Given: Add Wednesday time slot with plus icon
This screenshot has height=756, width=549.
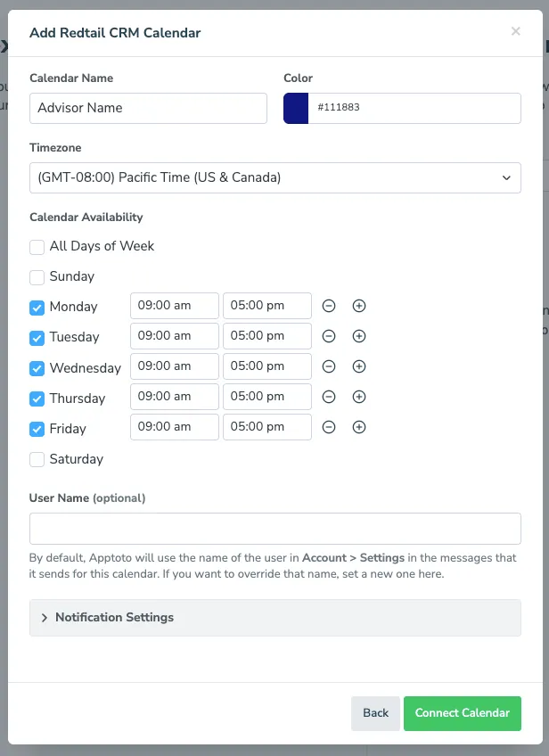Looking at the screenshot, I should [x=359, y=366].
